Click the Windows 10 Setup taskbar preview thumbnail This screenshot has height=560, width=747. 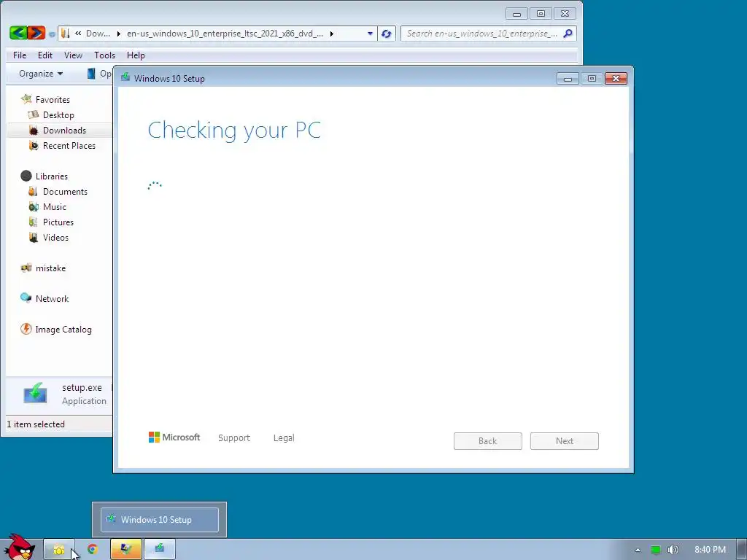pyautogui.click(x=160, y=519)
